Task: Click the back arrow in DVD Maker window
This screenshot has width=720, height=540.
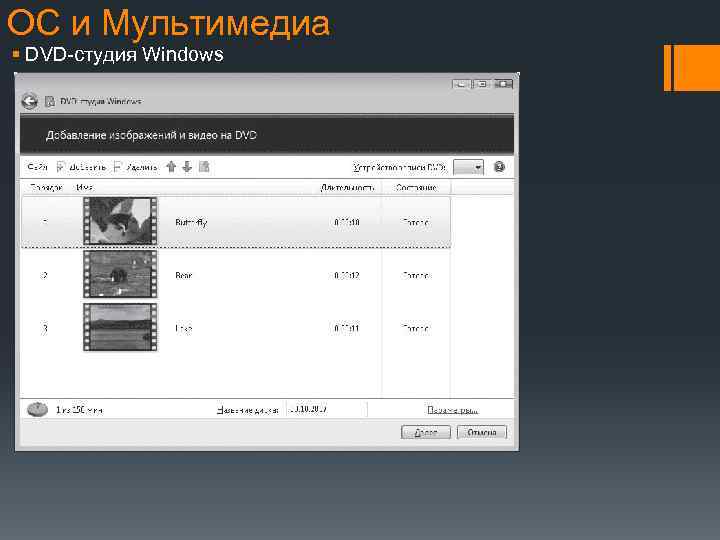Action: [x=29, y=101]
